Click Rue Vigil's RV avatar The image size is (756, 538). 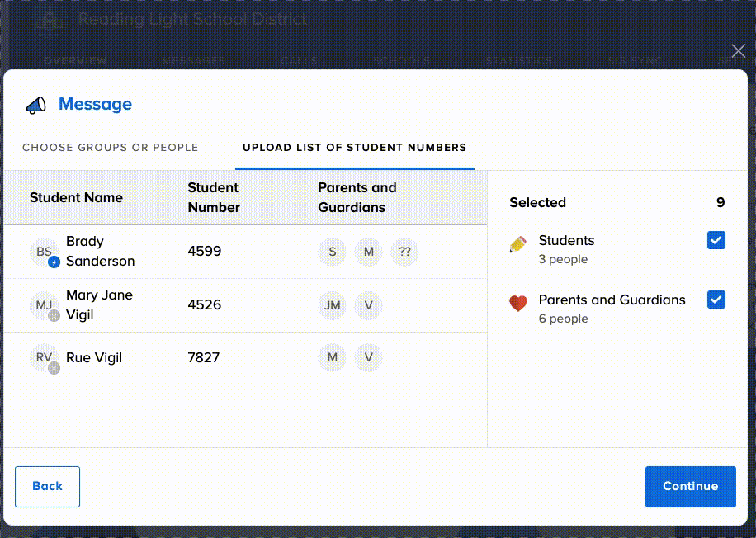point(45,358)
